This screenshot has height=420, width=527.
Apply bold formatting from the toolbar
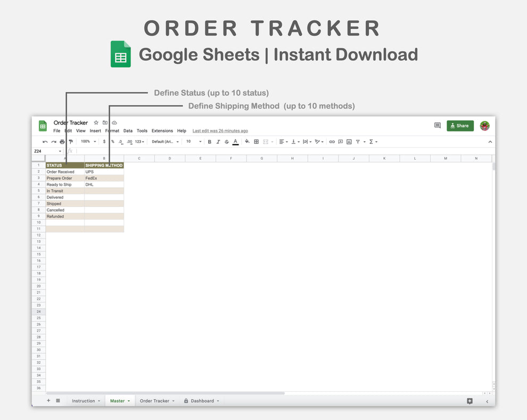(x=209, y=142)
